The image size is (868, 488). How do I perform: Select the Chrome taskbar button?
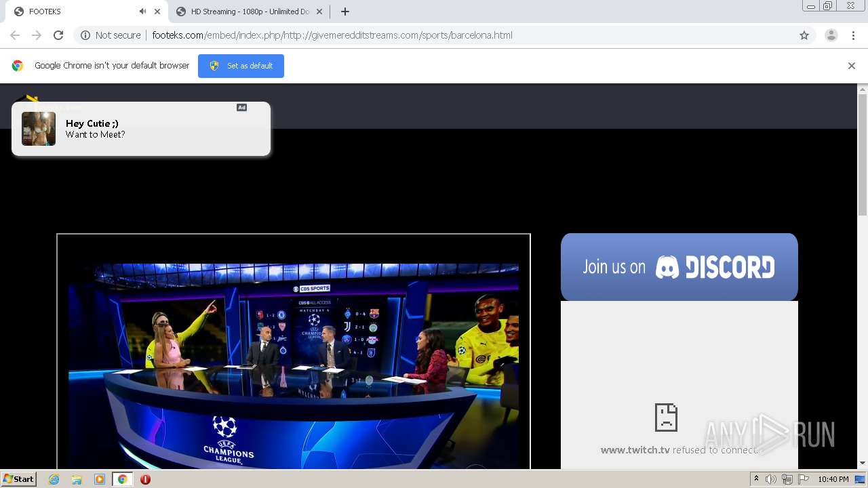pos(122,479)
